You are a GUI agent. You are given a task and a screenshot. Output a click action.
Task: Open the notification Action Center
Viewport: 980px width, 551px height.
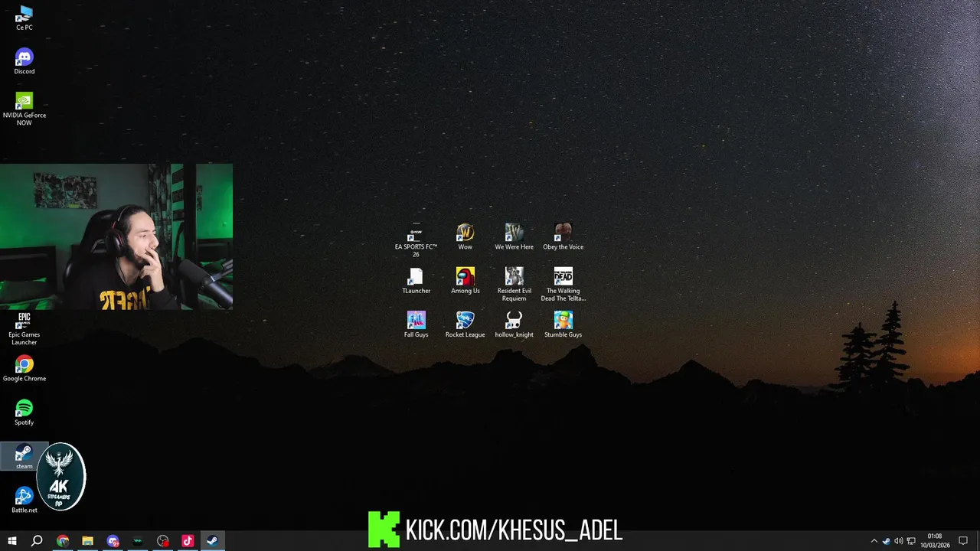click(x=963, y=541)
